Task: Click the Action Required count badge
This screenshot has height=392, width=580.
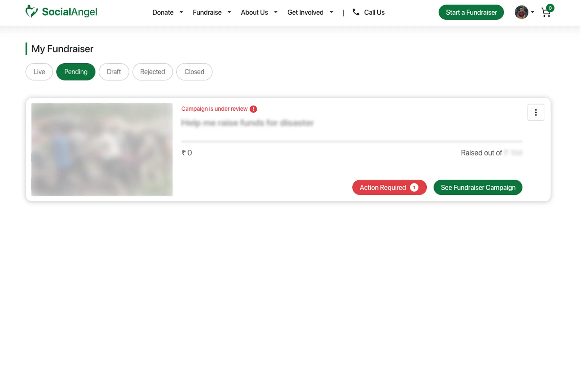Action: coord(414,187)
